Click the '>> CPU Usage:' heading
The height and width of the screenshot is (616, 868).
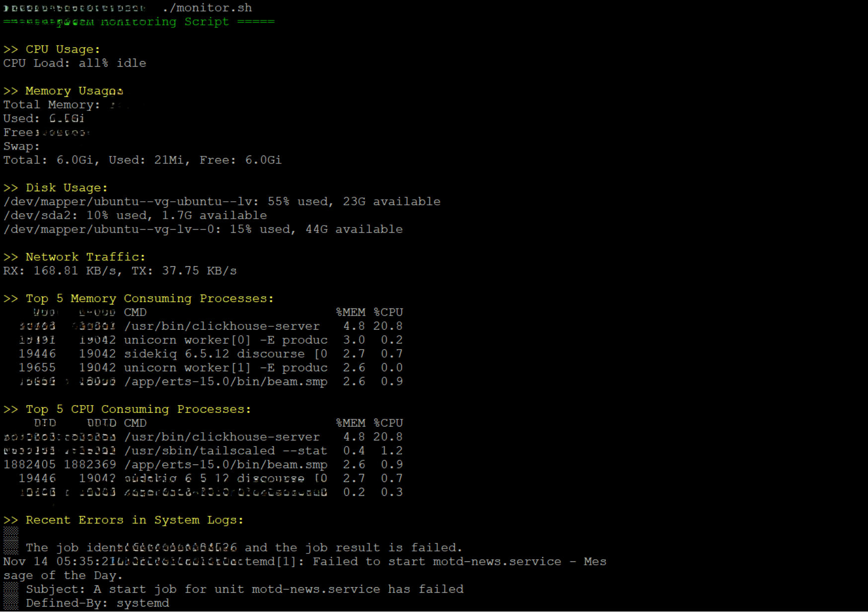pos(52,50)
